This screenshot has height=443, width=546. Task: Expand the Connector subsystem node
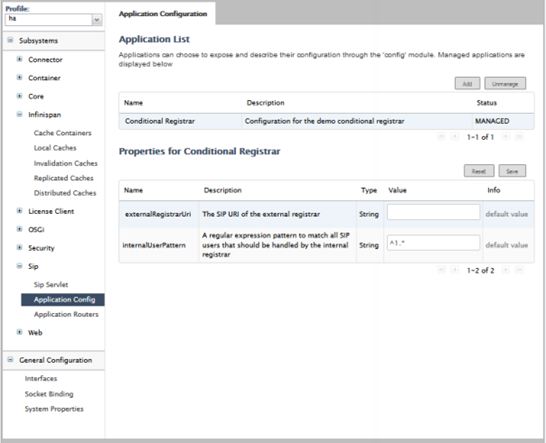click(20, 59)
